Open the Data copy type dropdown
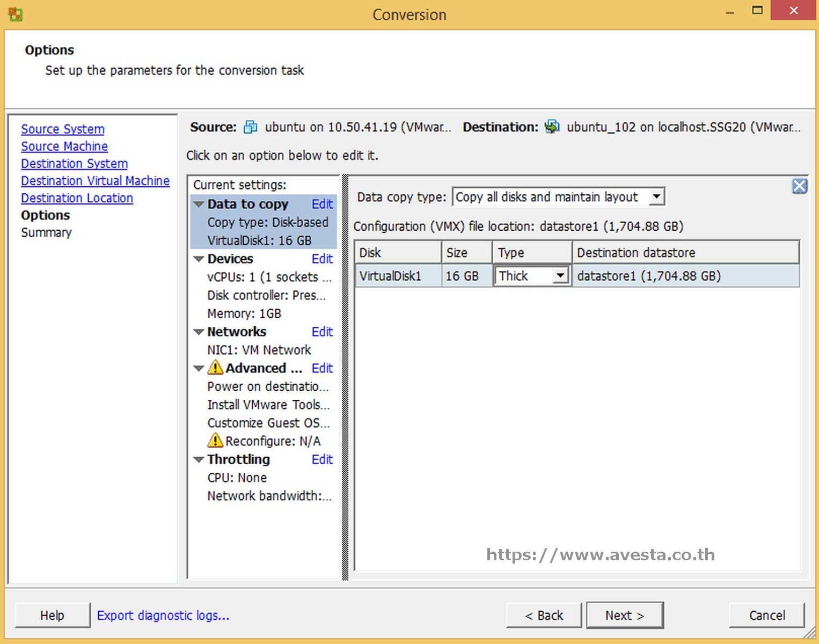Viewport: 819px width, 644px height. [657, 196]
